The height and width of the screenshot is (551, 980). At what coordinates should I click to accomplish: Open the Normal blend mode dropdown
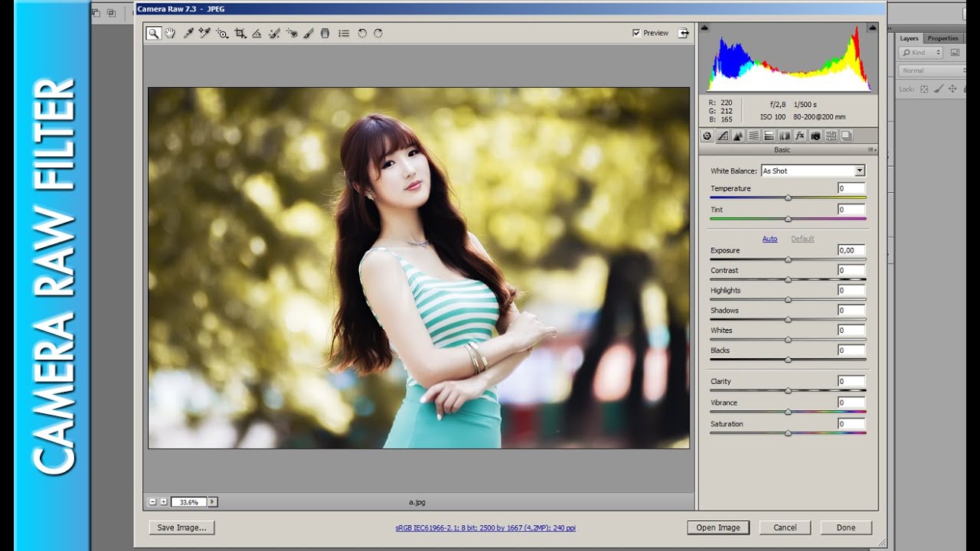click(931, 70)
